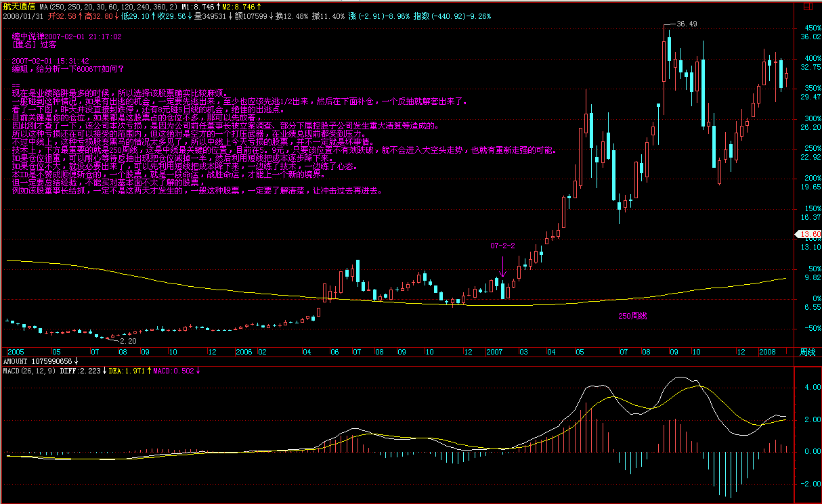The height and width of the screenshot is (504, 822).
Task: Click the 2008/01/31 date readout
Action: tap(22, 16)
